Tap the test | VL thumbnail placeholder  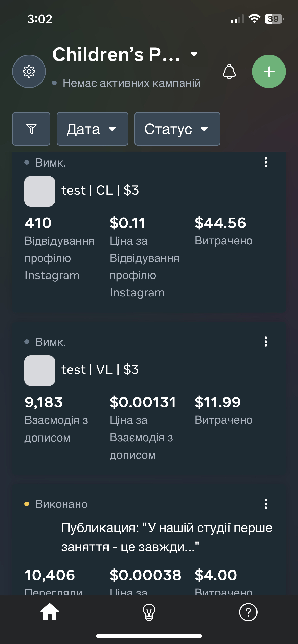[39, 371]
